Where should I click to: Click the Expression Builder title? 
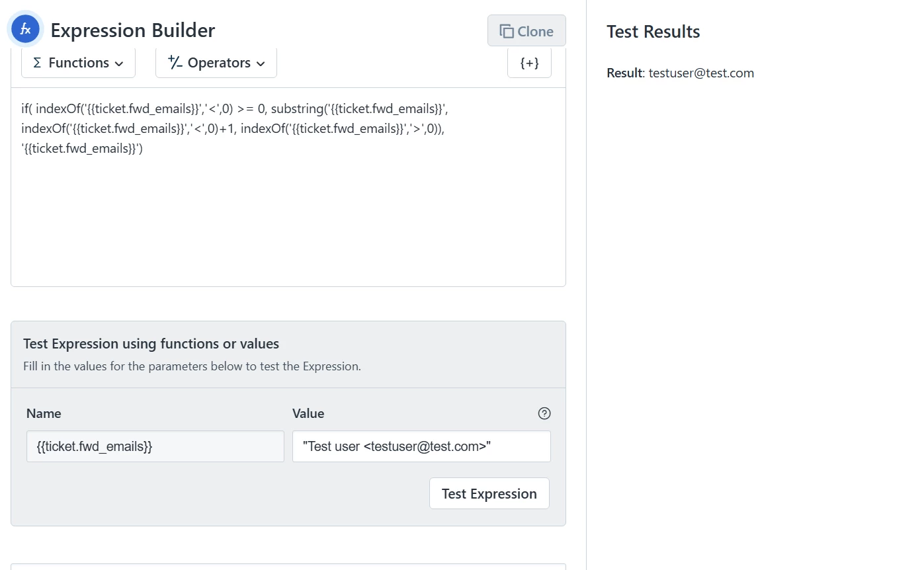pos(133,30)
